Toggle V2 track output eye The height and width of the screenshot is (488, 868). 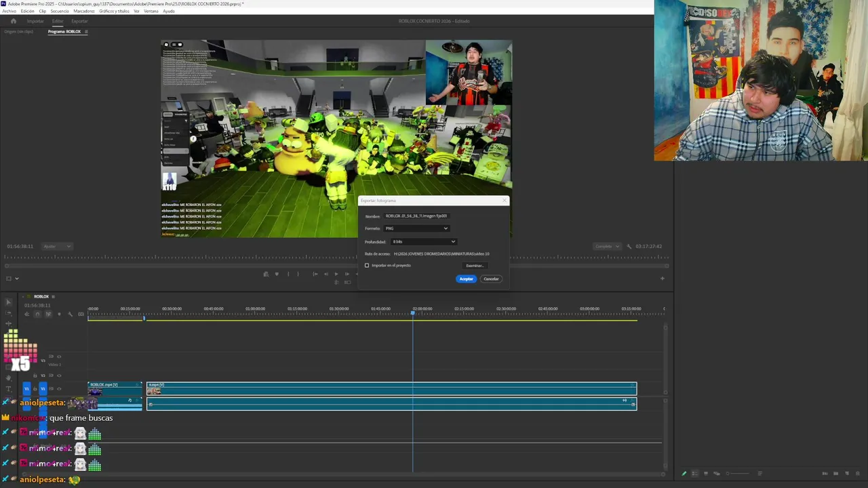59,375
